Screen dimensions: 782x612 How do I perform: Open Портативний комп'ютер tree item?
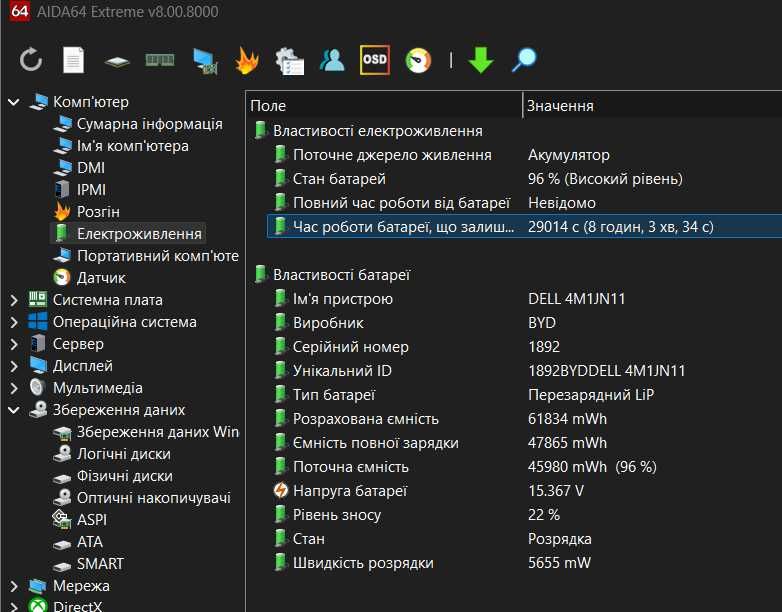[146, 256]
